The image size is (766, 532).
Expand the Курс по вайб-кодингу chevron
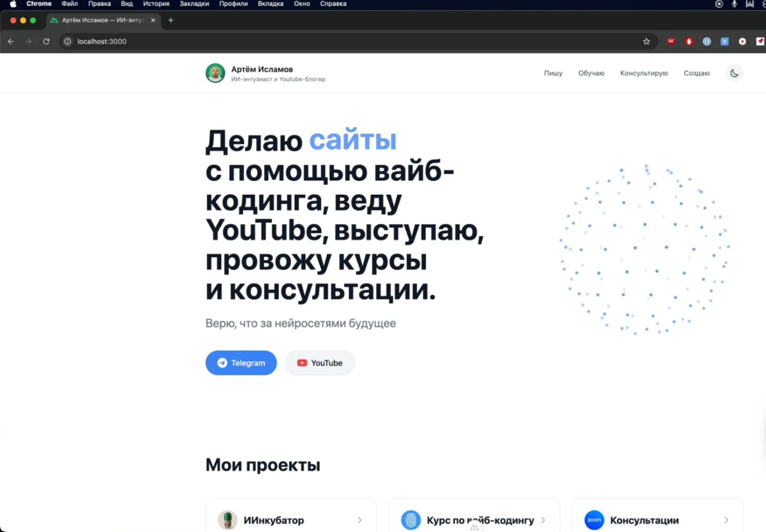coord(543,520)
